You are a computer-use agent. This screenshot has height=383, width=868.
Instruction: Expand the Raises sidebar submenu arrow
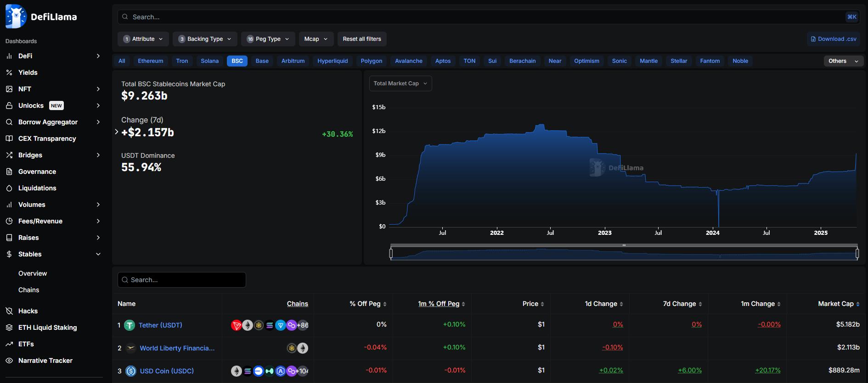pyautogui.click(x=98, y=238)
